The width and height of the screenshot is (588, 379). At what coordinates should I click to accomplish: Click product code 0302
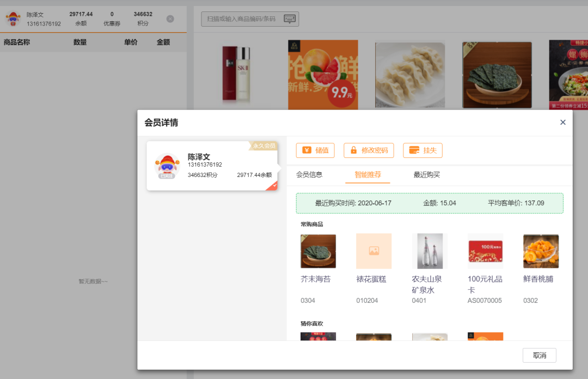pos(530,300)
